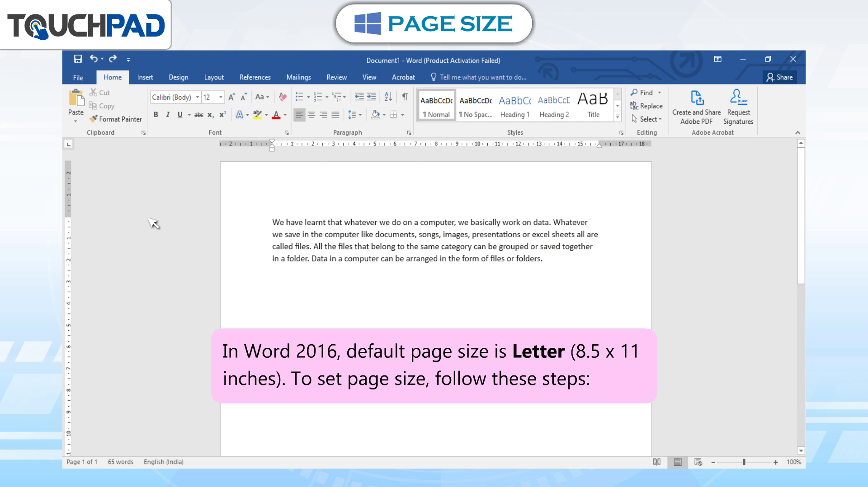
Task: Open the Replace dialog
Action: pos(646,106)
